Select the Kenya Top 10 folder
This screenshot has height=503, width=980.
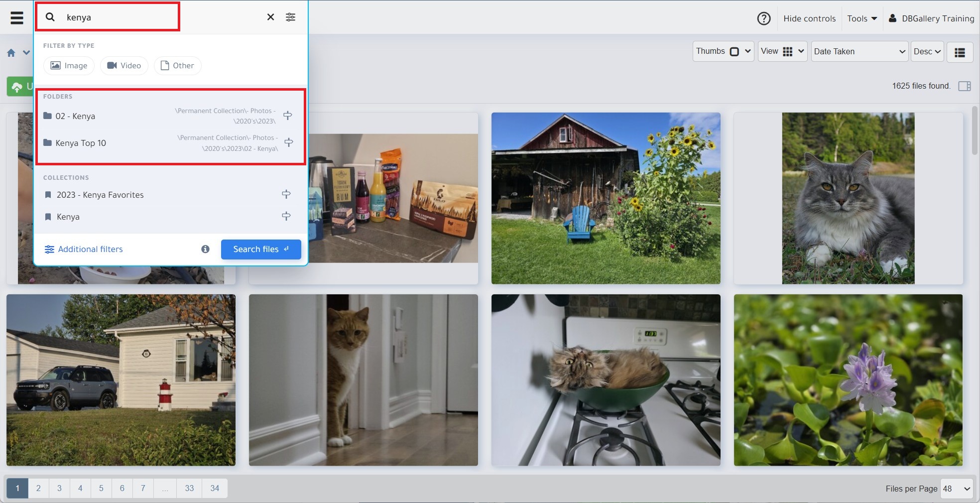[x=81, y=143]
